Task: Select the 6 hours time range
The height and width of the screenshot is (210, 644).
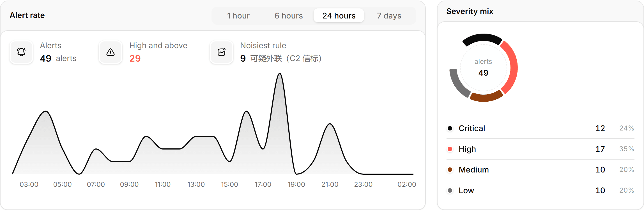Action: [x=289, y=16]
